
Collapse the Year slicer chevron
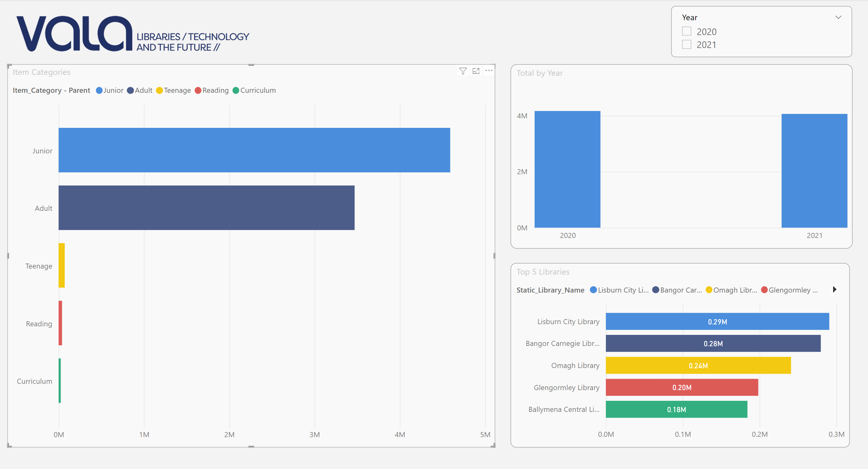[x=838, y=17]
